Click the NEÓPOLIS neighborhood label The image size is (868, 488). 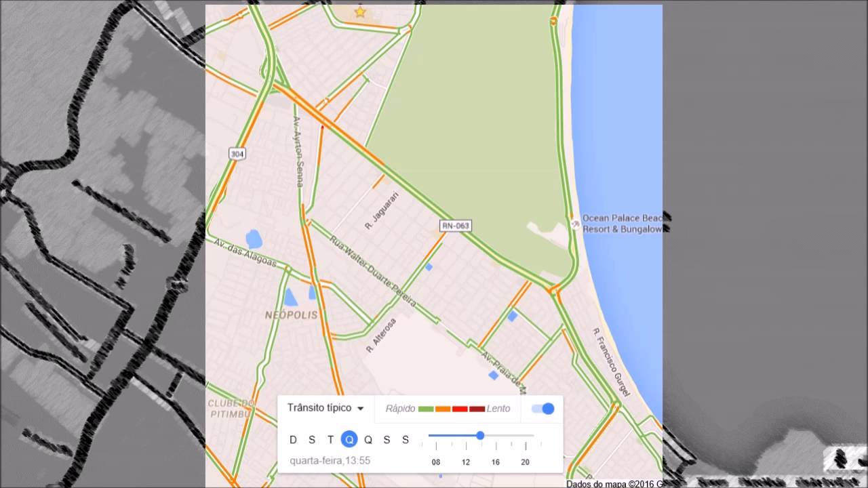coord(292,315)
